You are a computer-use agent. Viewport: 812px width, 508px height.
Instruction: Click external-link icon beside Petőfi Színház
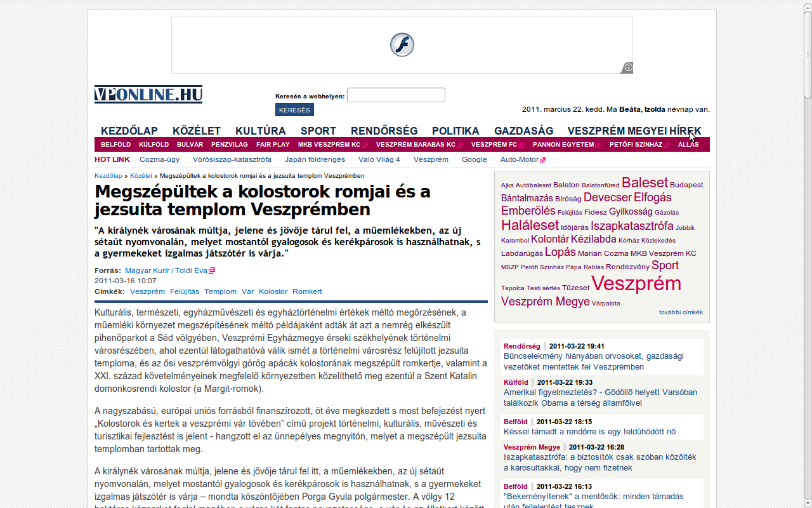coord(667,145)
